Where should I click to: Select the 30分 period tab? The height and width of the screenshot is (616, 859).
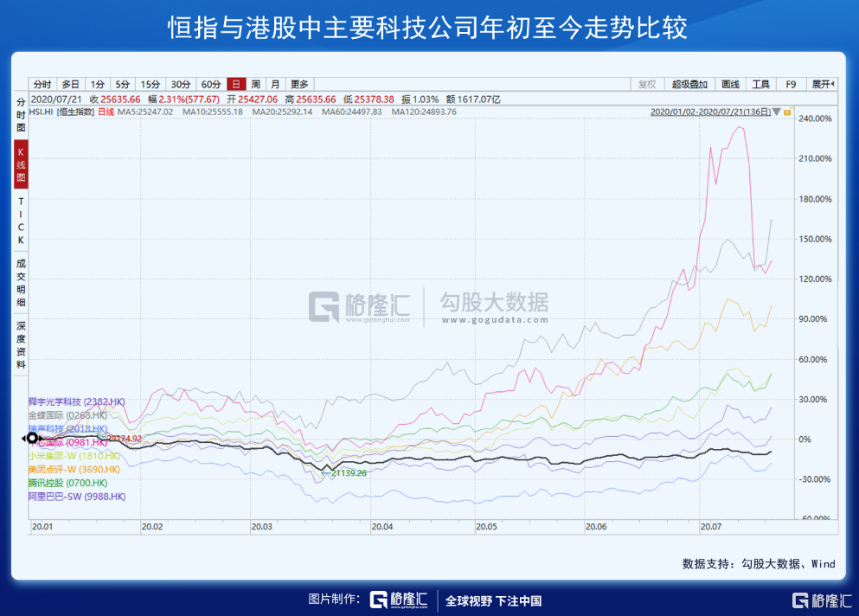click(x=181, y=85)
